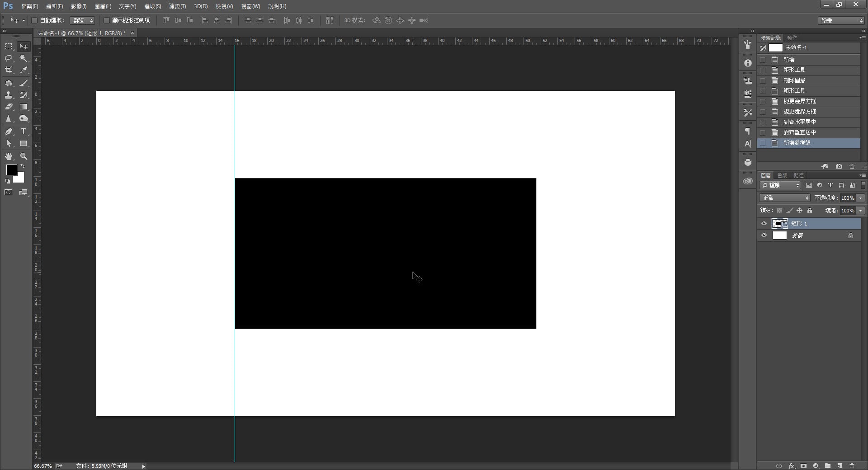This screenshot has height=470, width=868.
Task: Open the 正常 blend mode dropdown
Action: (x=785, y=198)
